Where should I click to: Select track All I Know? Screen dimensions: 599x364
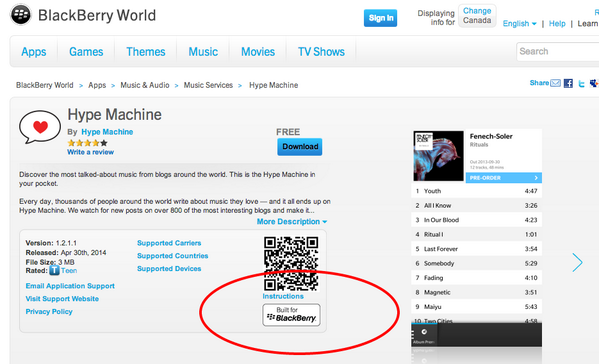tap(476, 205)
